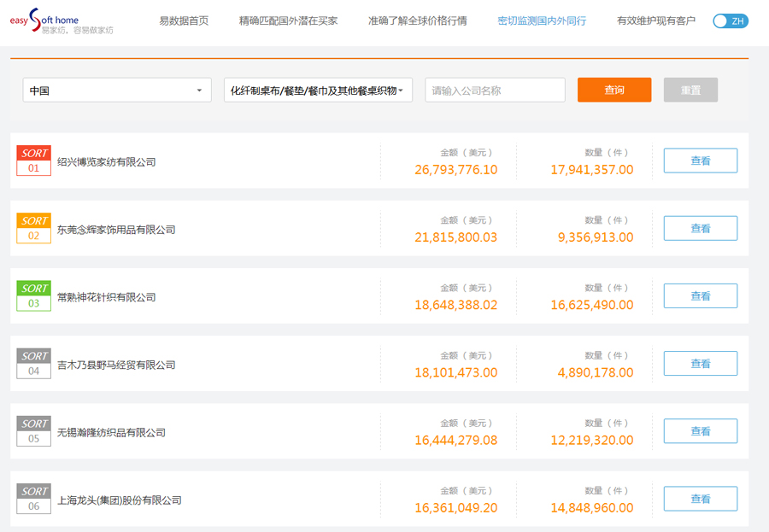Click amount value 26,793,776.10
Viewport: 769px width, 532px height.
click(x=456, y=170)
